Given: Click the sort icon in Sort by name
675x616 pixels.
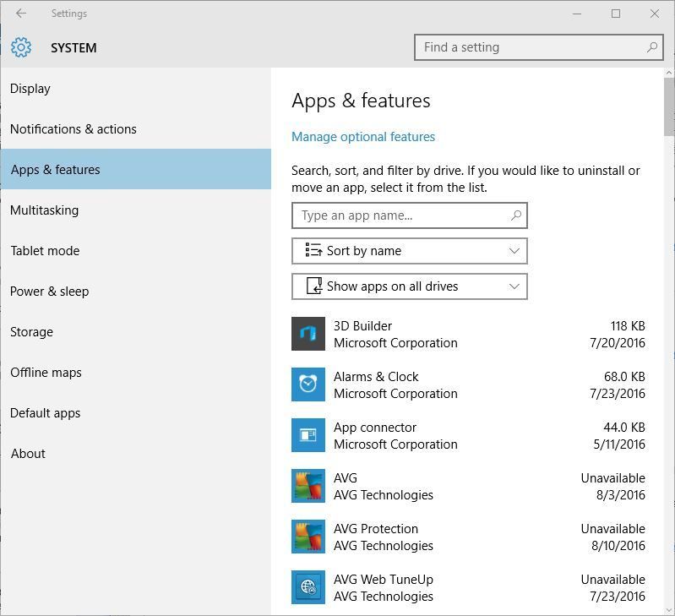Looking at the screenshot, I should 313,249.
